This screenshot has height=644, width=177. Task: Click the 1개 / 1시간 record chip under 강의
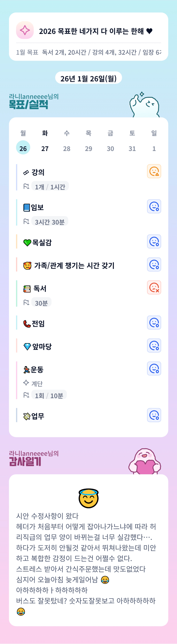pos(50,187)
